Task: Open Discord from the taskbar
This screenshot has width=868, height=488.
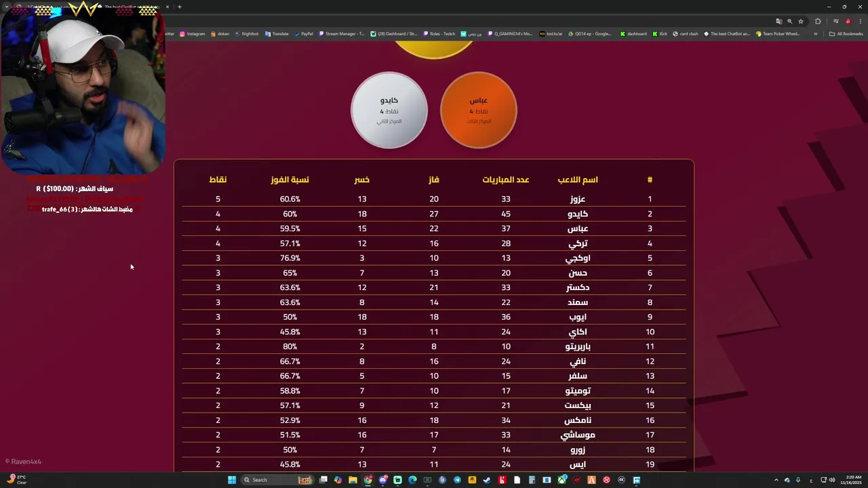Action: [383, 480]
